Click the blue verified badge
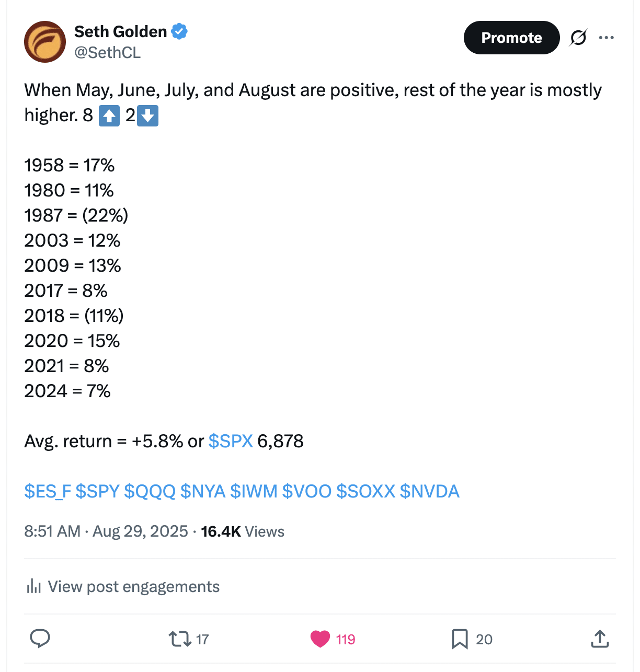 [x=179, y=31]
